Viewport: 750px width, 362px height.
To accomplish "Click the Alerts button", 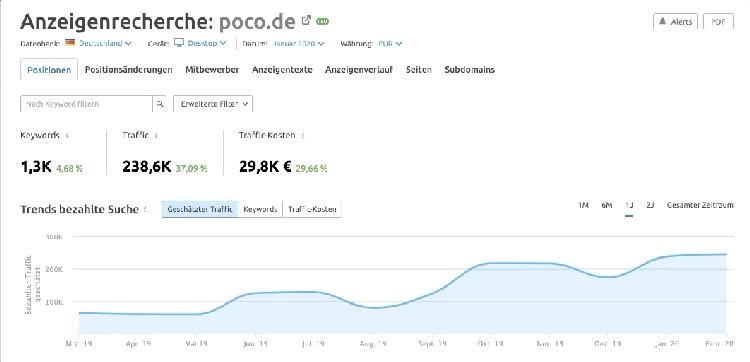I will click(675, 22).
